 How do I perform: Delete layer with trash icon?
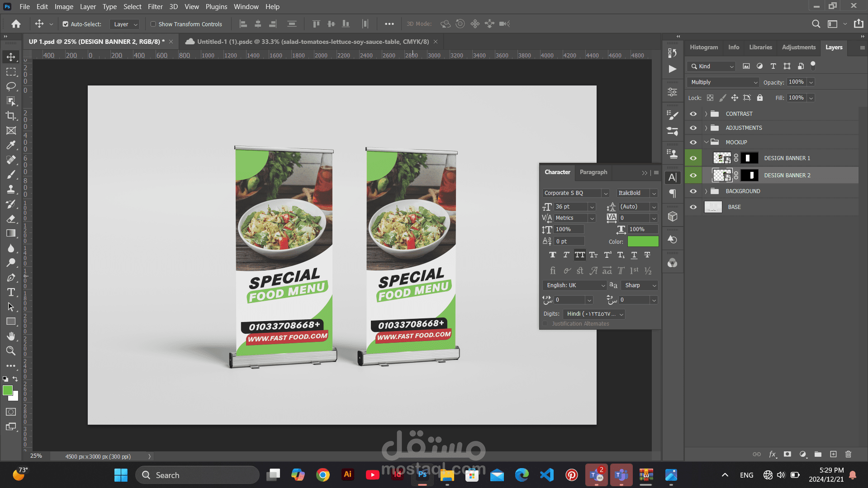tap(848, 454)
